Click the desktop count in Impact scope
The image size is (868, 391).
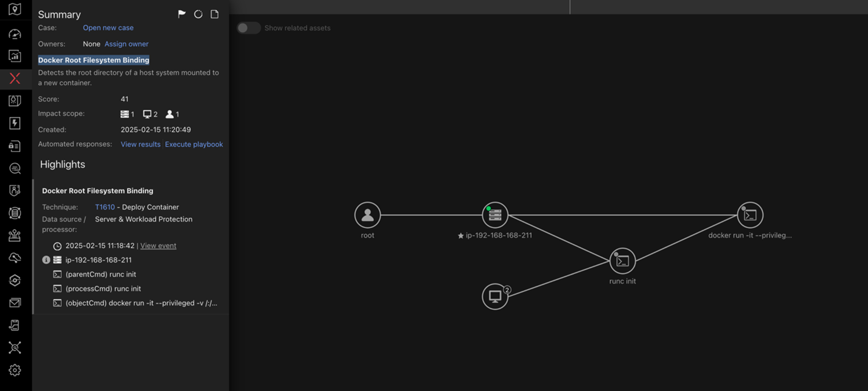[150, 114]
